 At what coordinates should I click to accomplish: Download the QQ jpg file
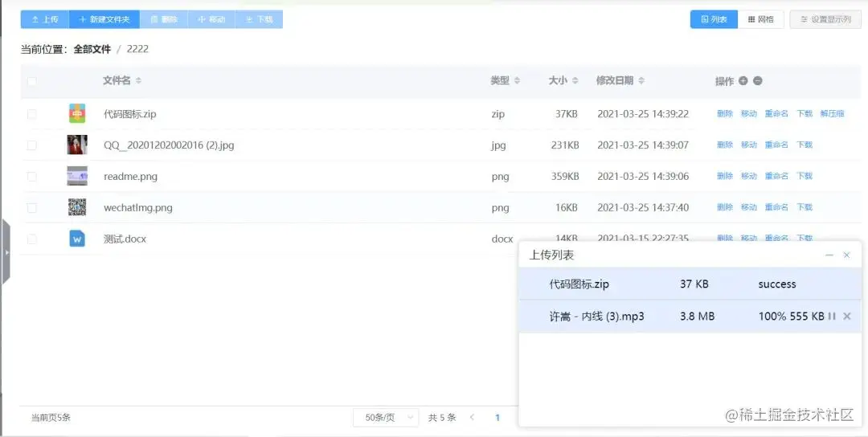tap(805, 145)
